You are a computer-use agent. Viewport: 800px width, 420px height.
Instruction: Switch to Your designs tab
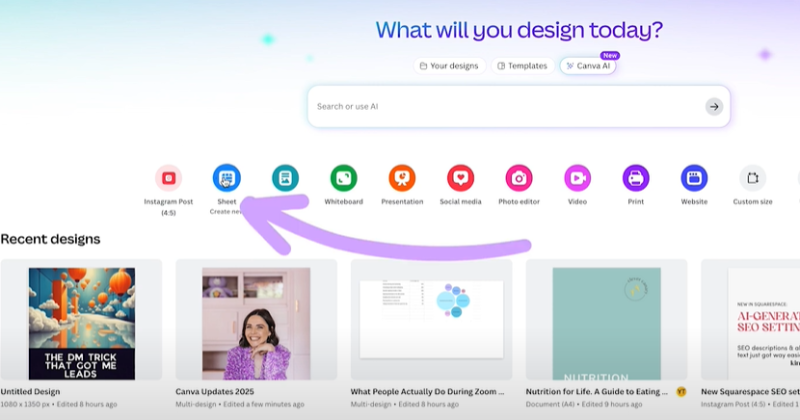point(449,66)
